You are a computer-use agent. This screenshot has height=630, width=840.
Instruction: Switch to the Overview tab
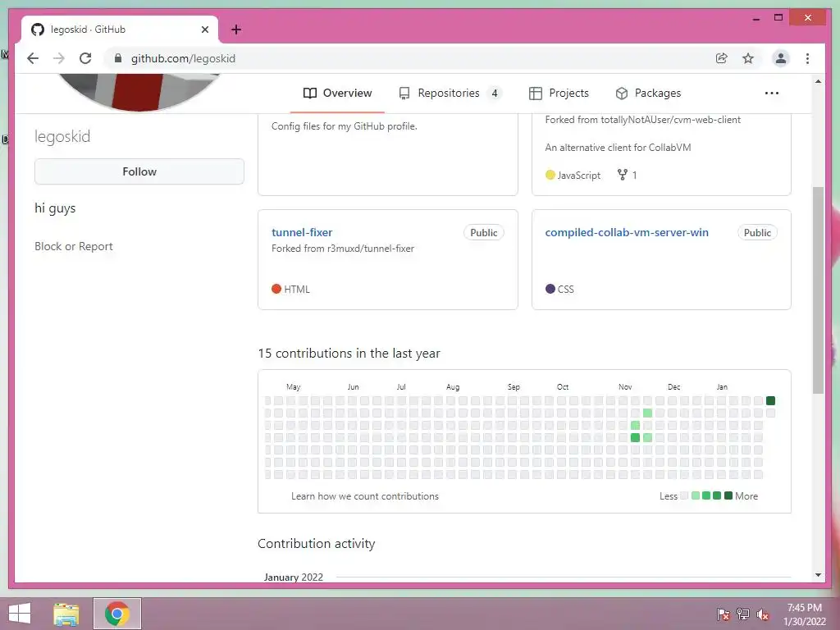click(x=337, y=94)
